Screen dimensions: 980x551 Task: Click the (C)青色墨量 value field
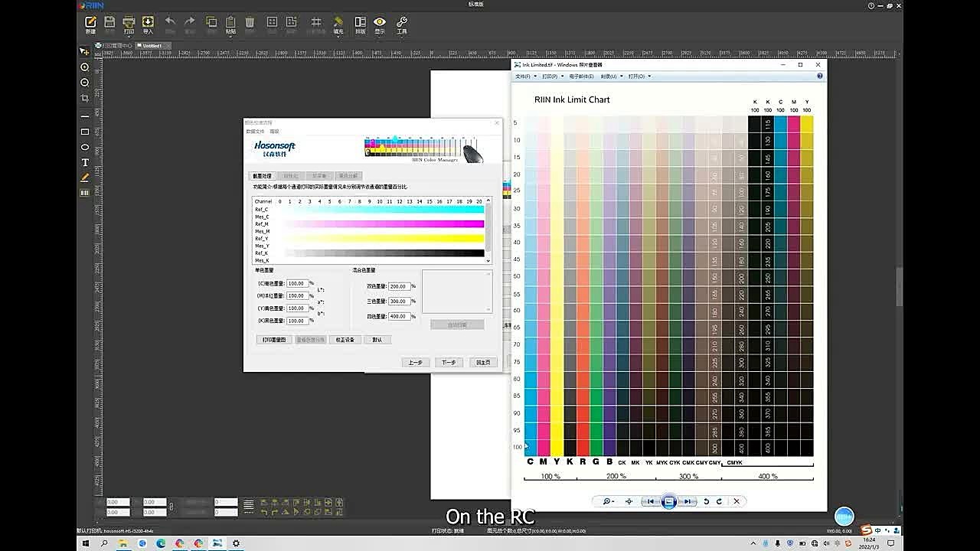coord(297,283)
